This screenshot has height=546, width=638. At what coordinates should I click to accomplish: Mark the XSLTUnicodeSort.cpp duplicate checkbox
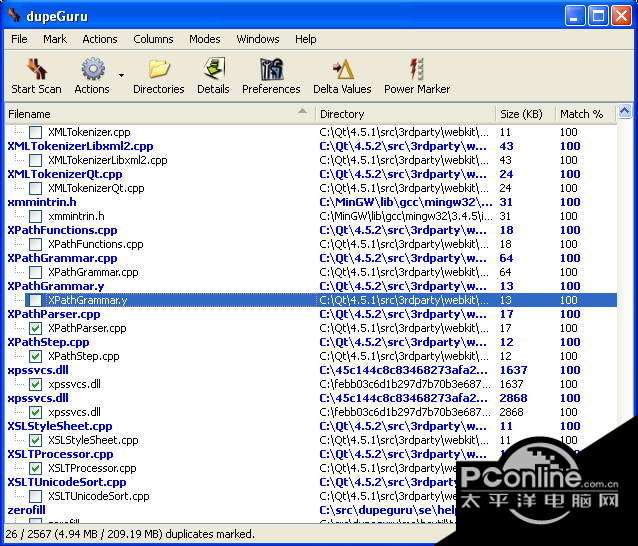coord(36,496)
